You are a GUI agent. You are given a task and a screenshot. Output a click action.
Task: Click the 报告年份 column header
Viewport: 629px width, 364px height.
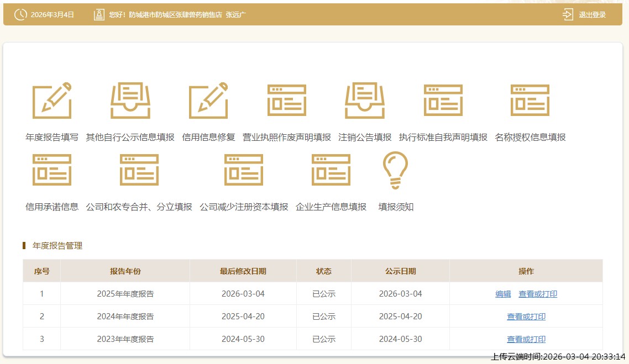125,271
